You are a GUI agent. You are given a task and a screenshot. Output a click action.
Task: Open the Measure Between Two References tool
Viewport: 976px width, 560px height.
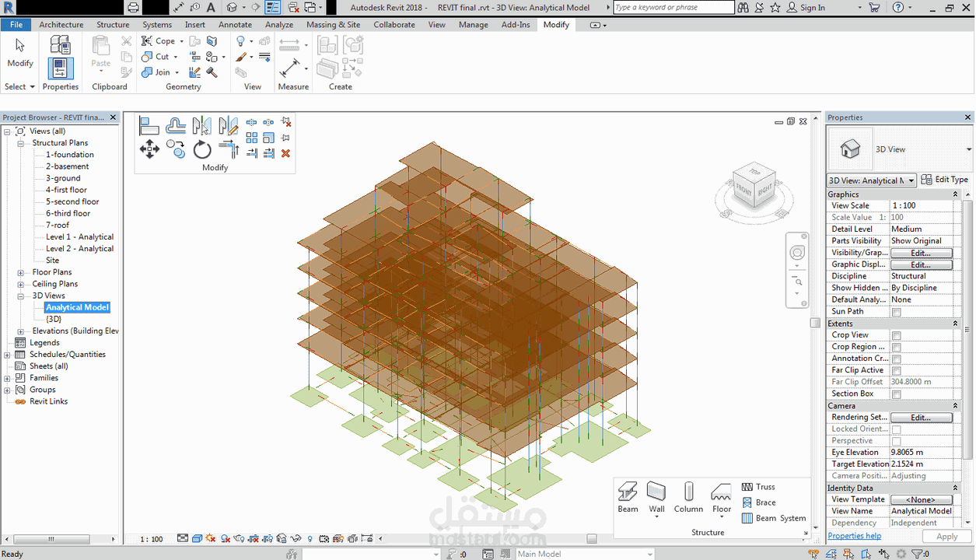[289, 44]
